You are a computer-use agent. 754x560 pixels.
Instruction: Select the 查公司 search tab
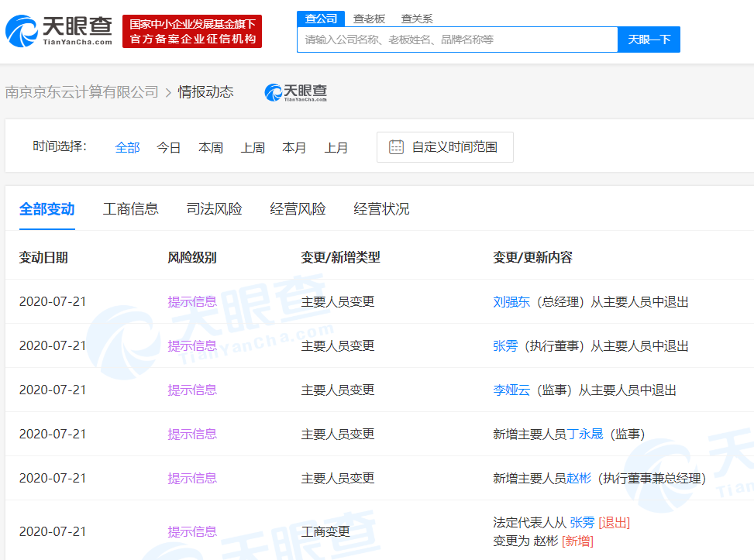pos(321,19)
